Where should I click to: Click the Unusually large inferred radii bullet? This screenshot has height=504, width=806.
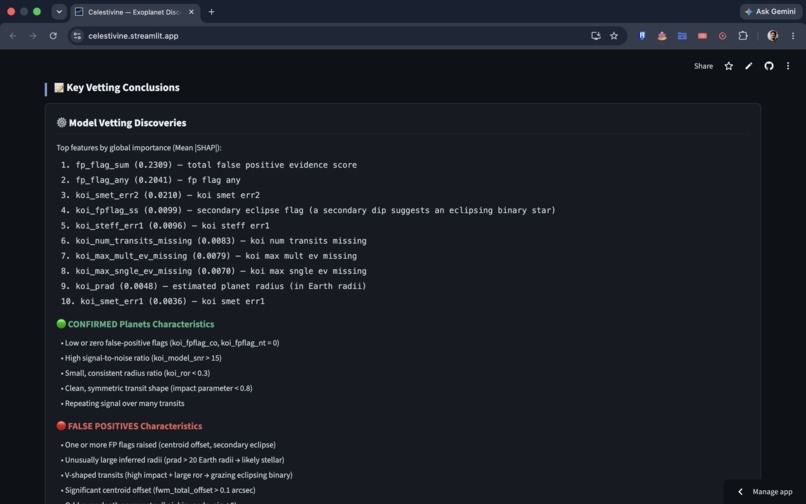tap(172, 460)
